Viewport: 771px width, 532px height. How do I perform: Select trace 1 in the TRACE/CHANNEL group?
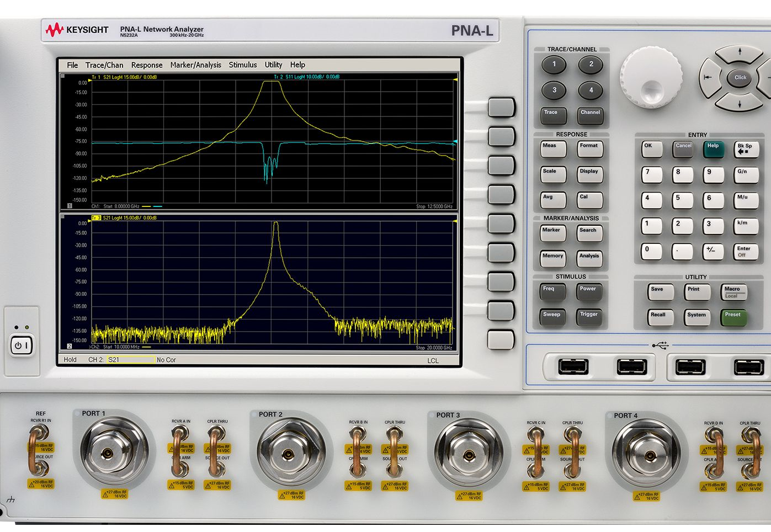554,65
